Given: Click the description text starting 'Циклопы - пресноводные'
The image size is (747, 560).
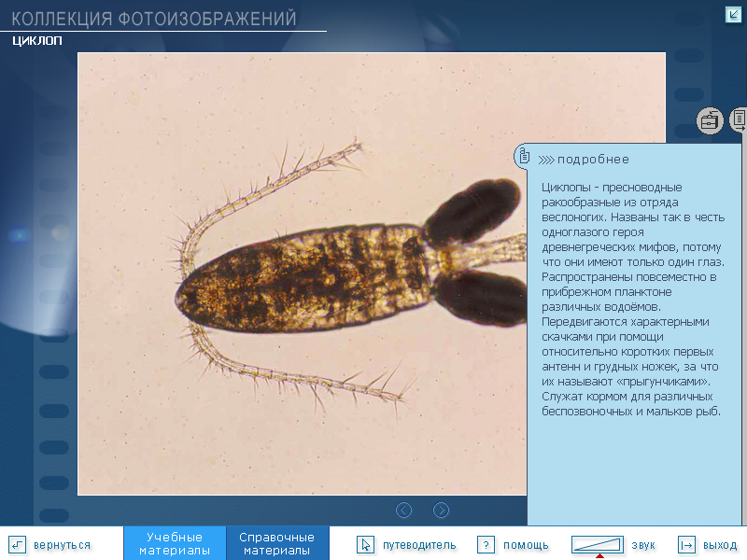Looking at the screenshot, I should click(x=633, y=299).
